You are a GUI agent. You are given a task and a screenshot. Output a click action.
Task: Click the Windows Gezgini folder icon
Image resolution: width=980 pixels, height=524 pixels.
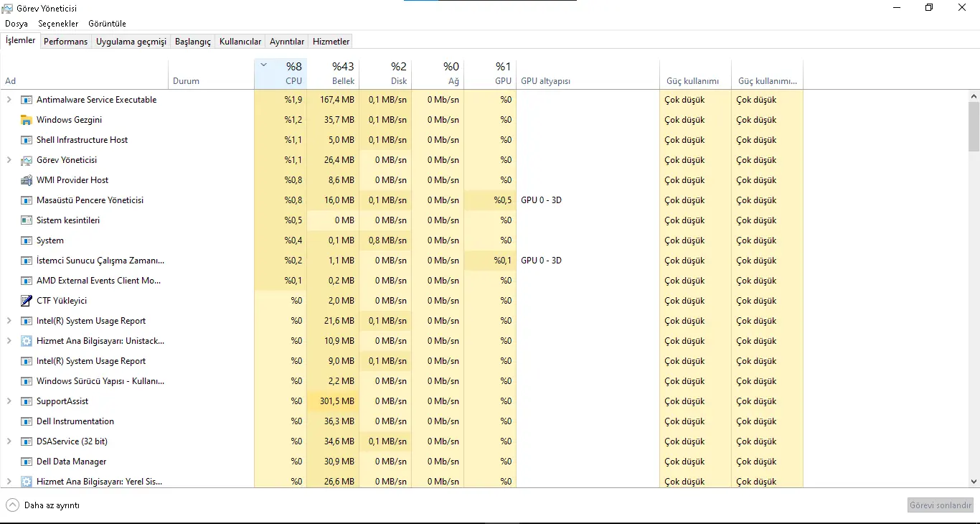27,120
